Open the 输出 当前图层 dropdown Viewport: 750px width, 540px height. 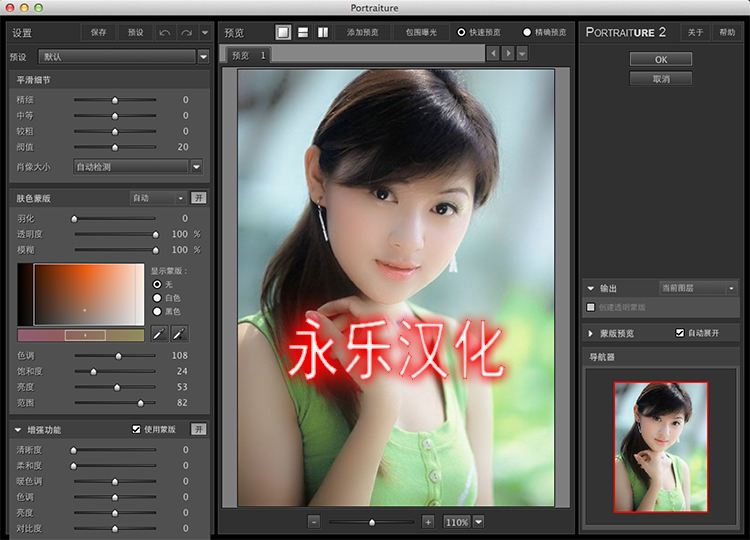click(x=731, y=288)
